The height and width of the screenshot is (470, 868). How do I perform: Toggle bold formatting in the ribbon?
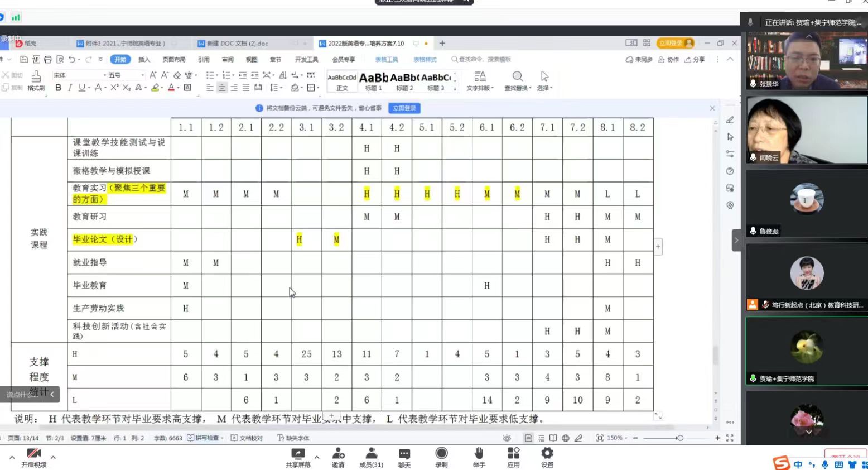pyautogui.click(x=58, y=88)
